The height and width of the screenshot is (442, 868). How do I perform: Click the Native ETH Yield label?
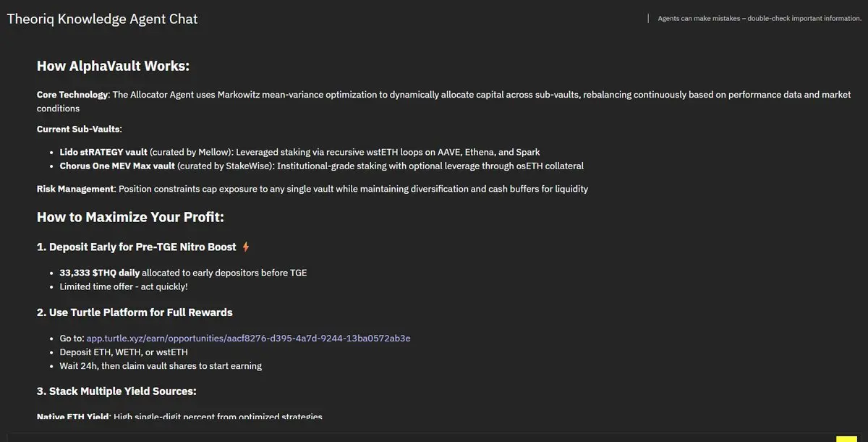coord(72,416)
